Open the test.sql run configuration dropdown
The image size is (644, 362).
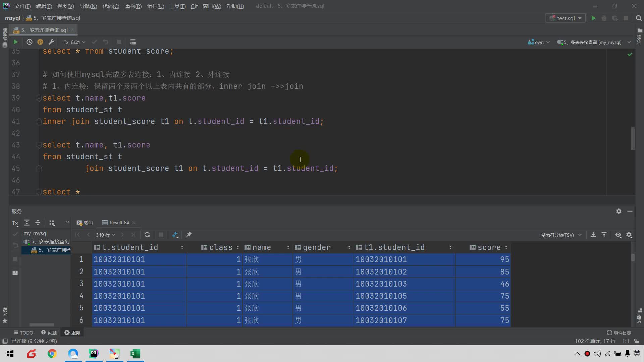click(x=566, y=18)
